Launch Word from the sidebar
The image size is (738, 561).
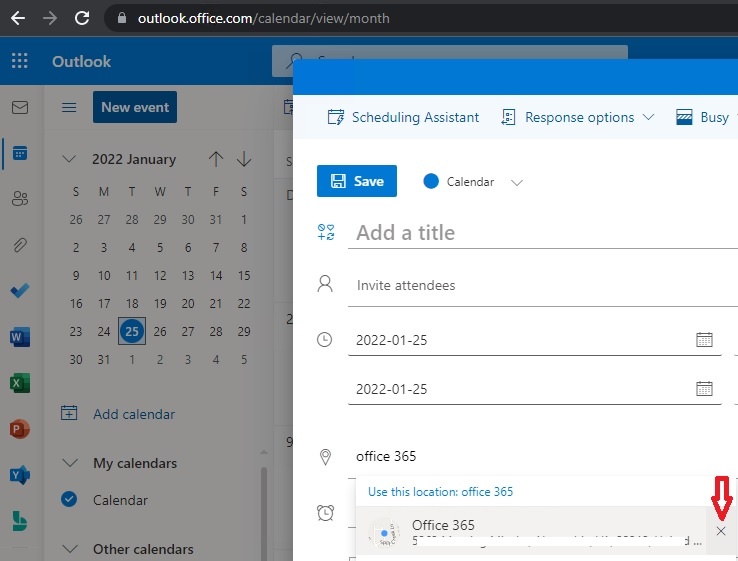click(x=20, y=337)
